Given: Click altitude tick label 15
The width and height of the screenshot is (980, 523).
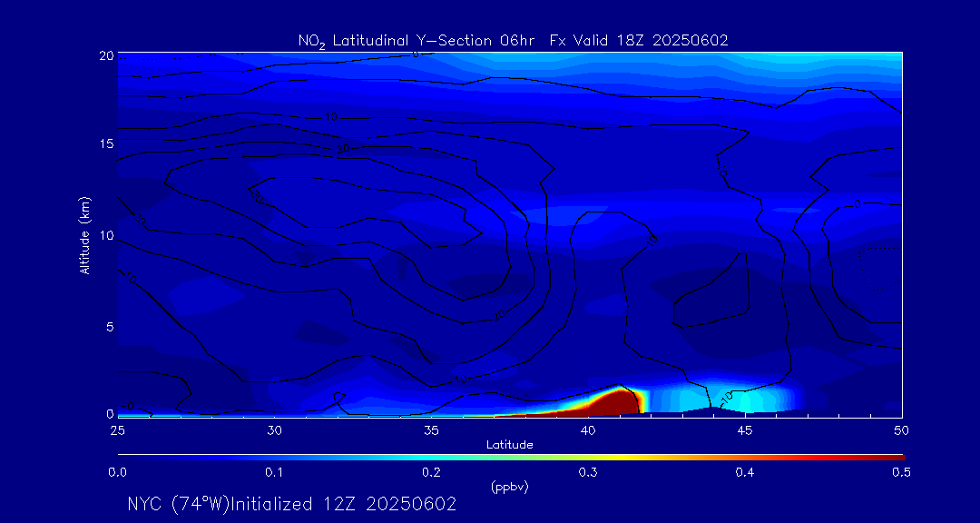Looking at the screenshot, I should coord(106,144).
